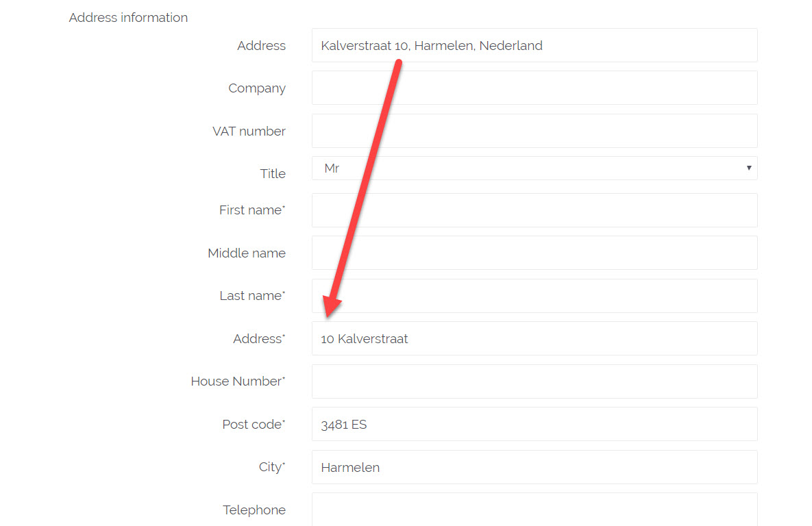Click the "Title" label text
The width and height of the screenshot is (812, 526).
pos(273,174)
